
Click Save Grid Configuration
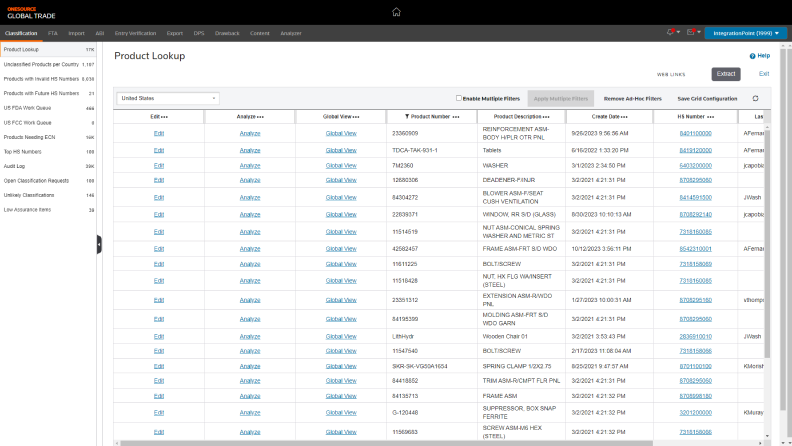click(707, 98)
